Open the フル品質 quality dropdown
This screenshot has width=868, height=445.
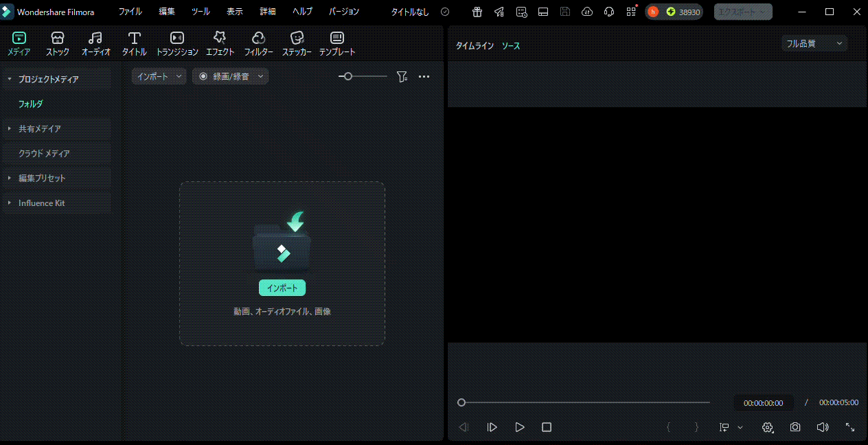814,43
